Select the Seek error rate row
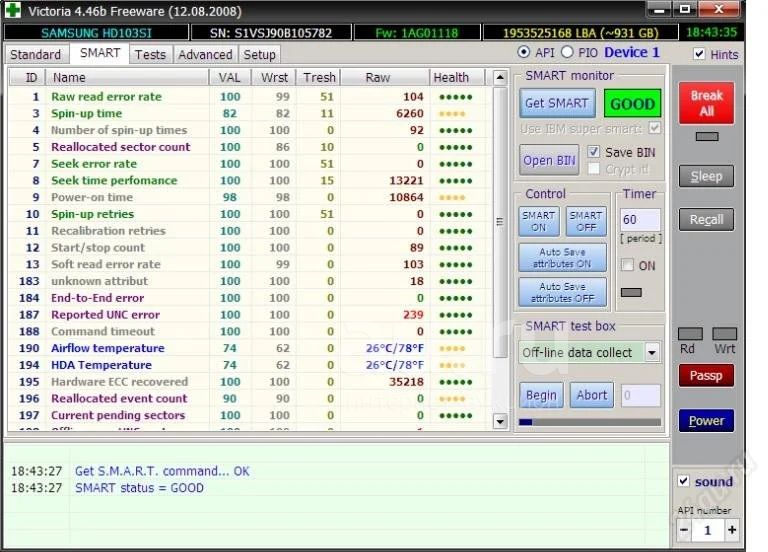Viewport: 768px width, 552px height. pyautogui.click(x=249, y=164)
